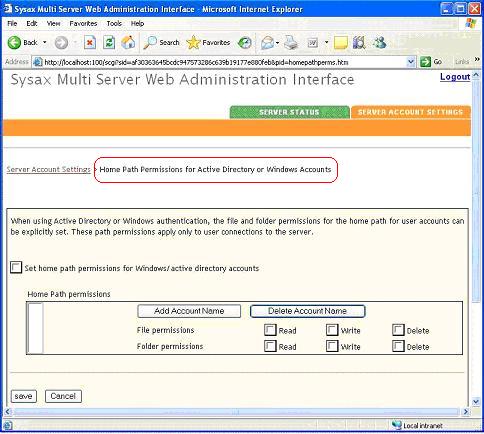
Task: Expand the address bar URL dropdown
Action: 411,62
